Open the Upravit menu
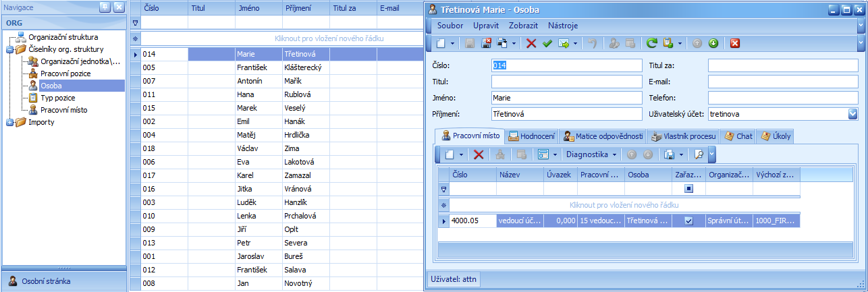868x292 pixels. 487,25
